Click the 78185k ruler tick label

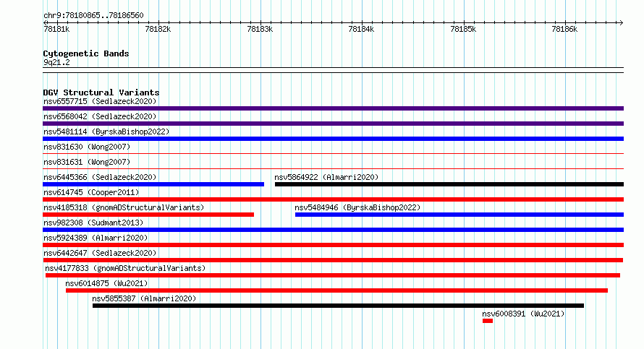[463, 29]
